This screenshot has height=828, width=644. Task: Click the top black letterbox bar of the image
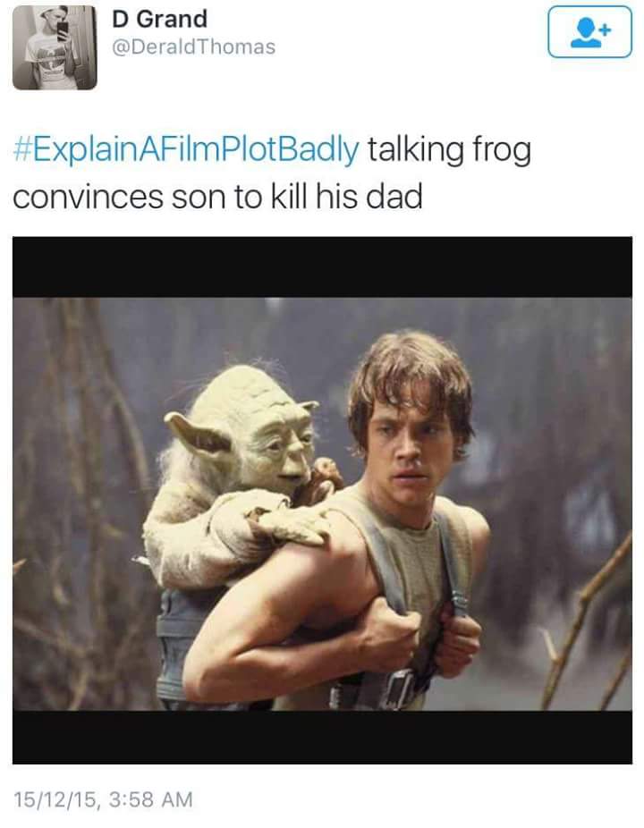[322, 267]
